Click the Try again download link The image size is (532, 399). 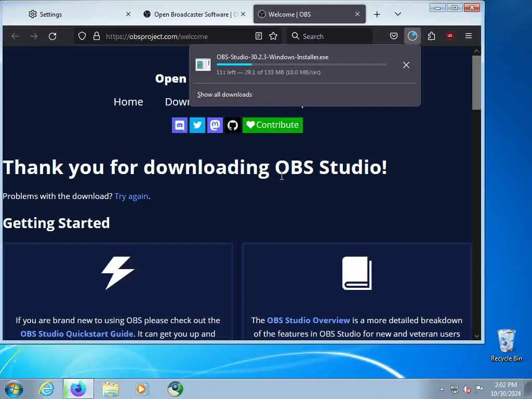[131, 196]
